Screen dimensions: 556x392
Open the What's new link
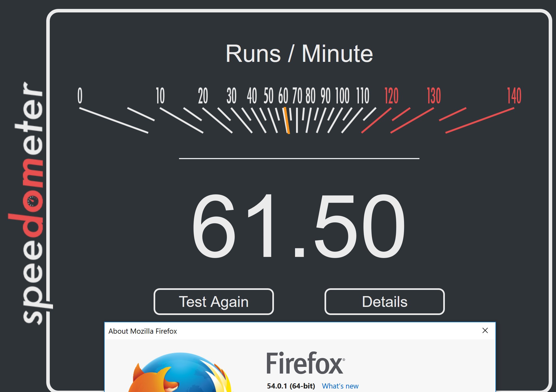[x=340, y=386]
